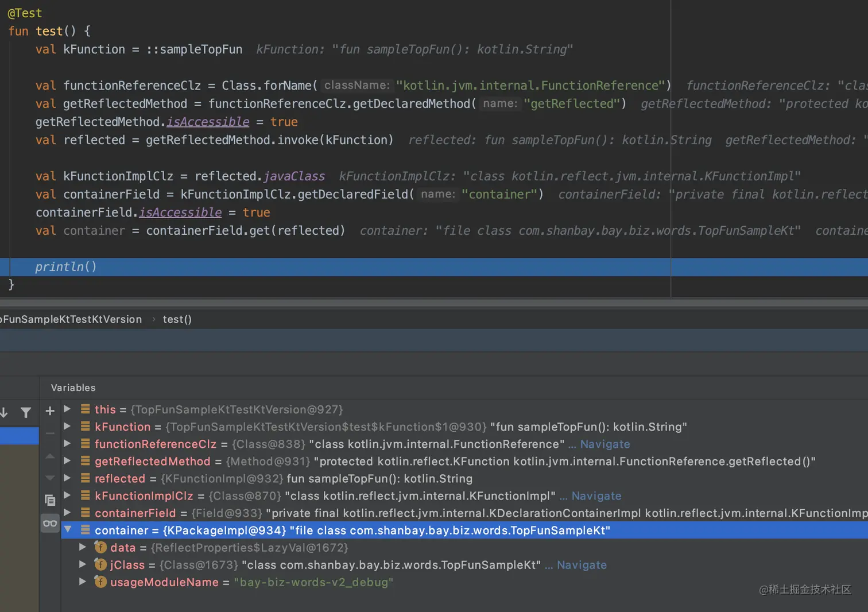Click 'getReflectedMethod.invoke(kFunction)' in code
Image resolution: width=868 pixels, height=612 pixels.
[x=270, y=140]
